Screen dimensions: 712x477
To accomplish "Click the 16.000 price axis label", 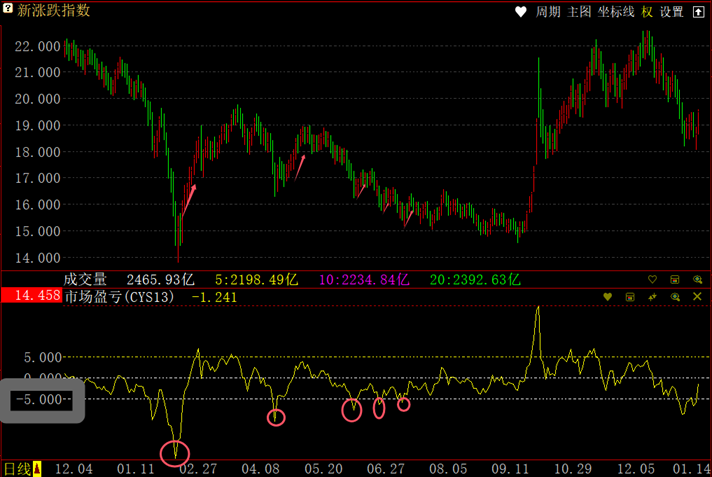I will [x=38, y=205].
